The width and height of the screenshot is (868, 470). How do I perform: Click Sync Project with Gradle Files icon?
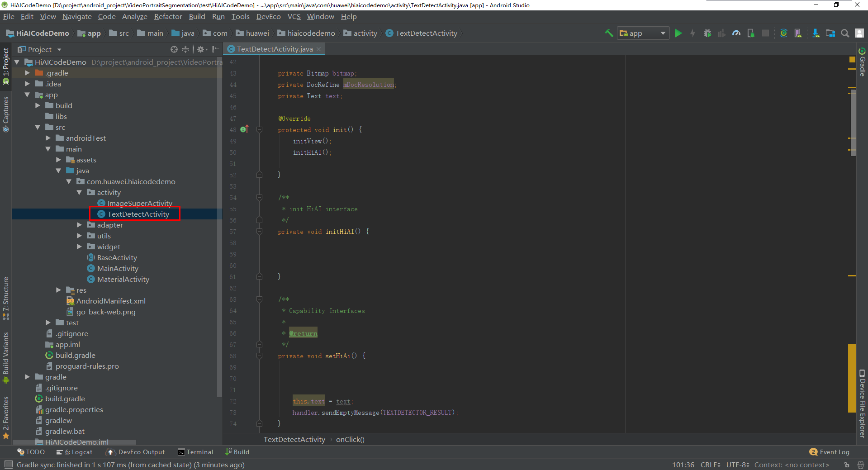pyautogui.click(x=783, y=33)
